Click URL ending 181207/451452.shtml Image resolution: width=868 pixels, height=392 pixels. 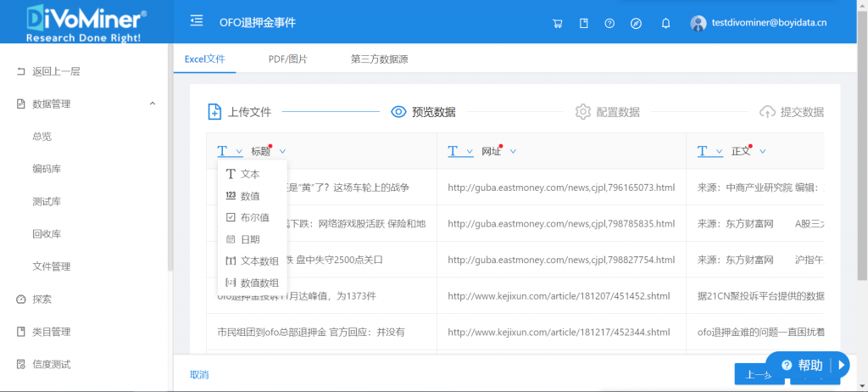point(559,295)
